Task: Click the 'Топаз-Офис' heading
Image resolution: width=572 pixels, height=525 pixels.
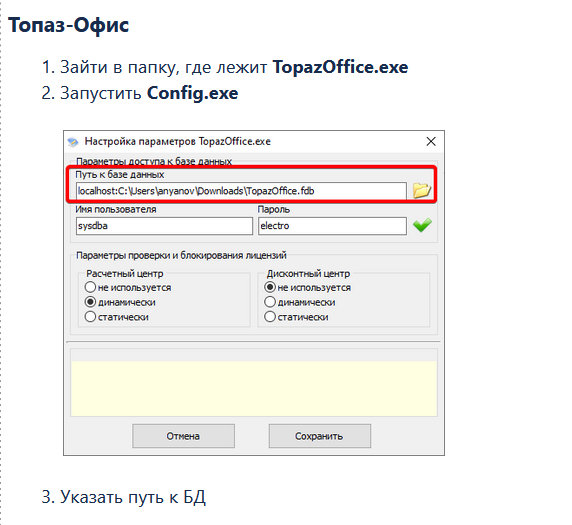Action: (69, 25)
